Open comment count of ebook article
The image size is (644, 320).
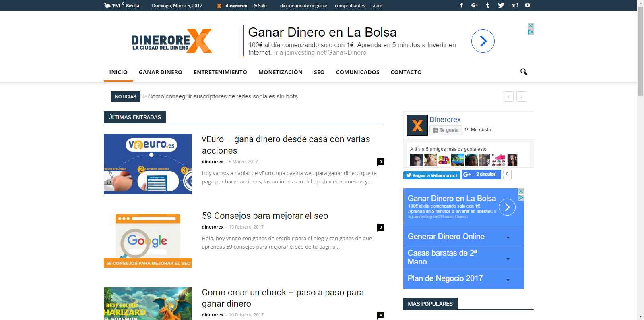click(380, 315)
